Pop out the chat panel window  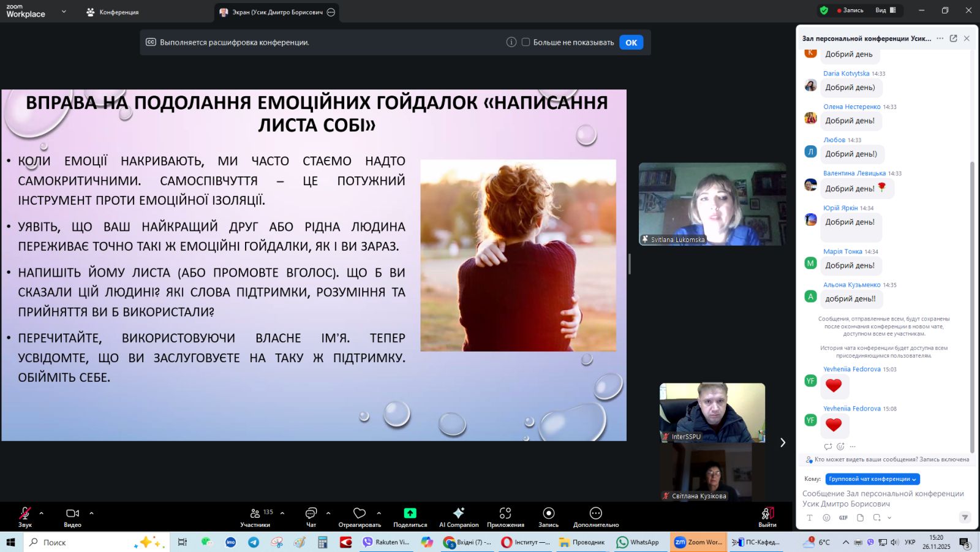point(953,38)
